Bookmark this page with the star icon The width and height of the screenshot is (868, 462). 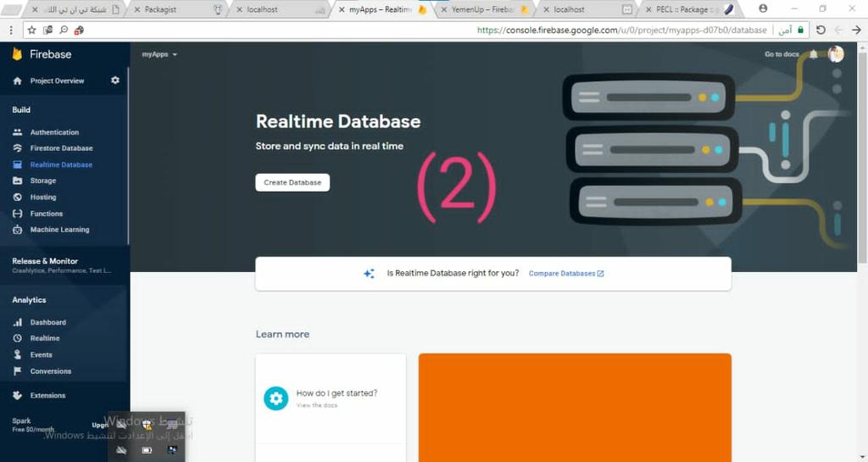tap(31, 30)
